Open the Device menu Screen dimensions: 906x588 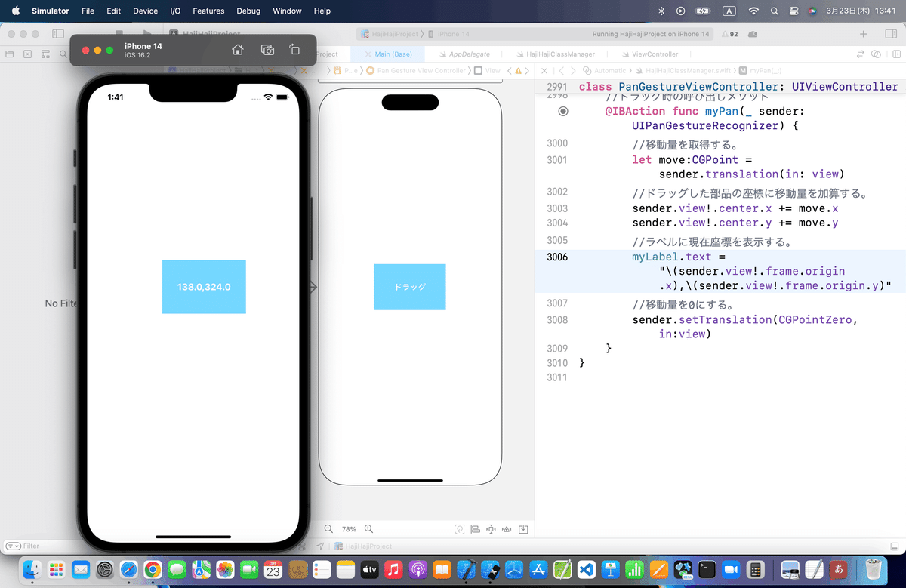(146, 11)
